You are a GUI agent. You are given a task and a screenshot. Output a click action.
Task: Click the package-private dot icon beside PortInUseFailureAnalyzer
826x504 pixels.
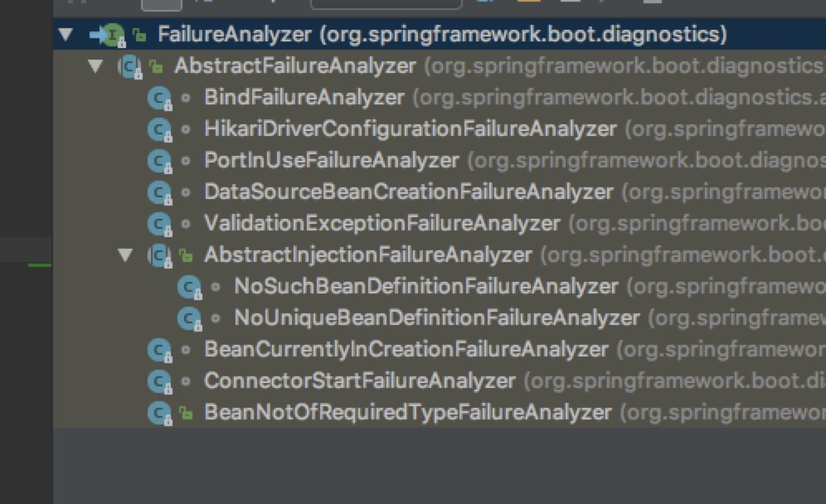[x=186, y=161]
